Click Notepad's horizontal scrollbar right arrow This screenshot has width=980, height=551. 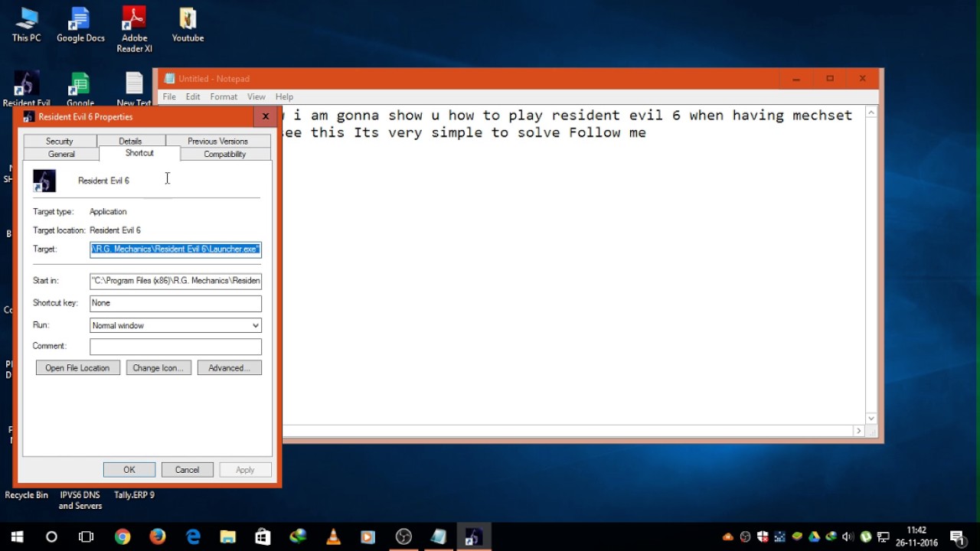[x=858, y=431]
